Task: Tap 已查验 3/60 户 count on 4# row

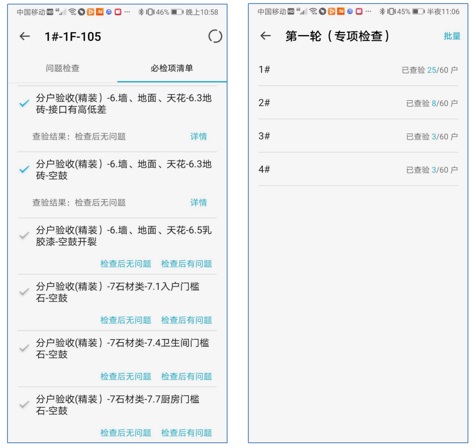Action: click(432, 170)
